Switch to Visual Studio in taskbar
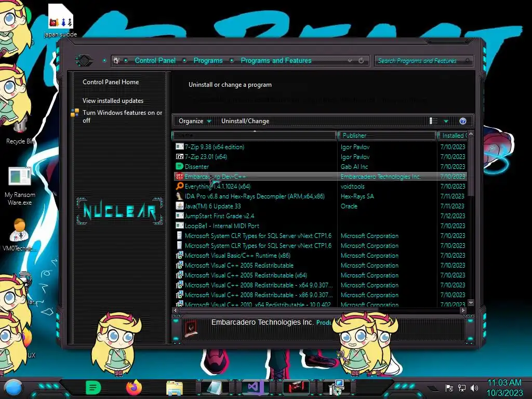Viewport: 532px width, 399px height. coord(255,387)
